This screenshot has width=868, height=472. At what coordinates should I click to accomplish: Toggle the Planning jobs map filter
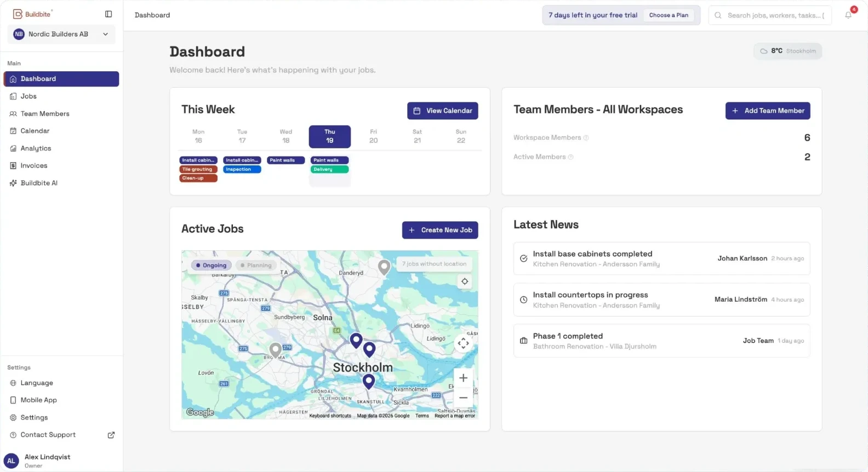coord(256,265)
